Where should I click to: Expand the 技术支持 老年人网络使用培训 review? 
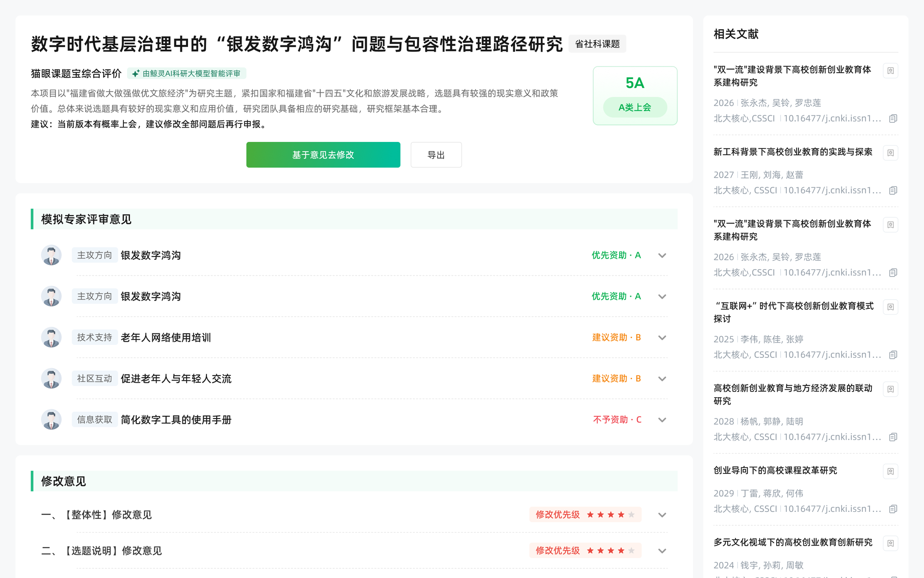pos(662,338)
